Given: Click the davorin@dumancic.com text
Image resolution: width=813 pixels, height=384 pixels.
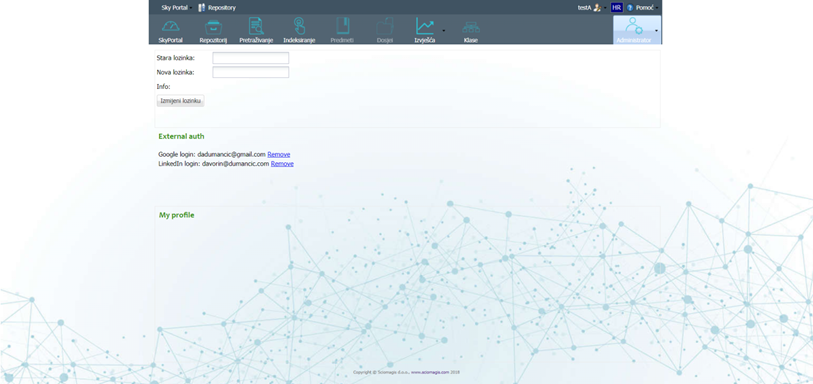Looking at the screenshot, I should click(x=235, y=164).
